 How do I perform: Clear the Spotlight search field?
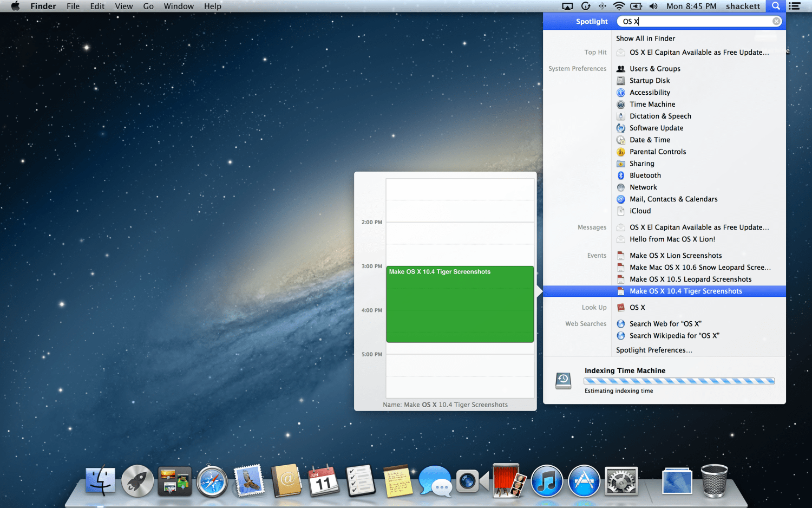776,21
